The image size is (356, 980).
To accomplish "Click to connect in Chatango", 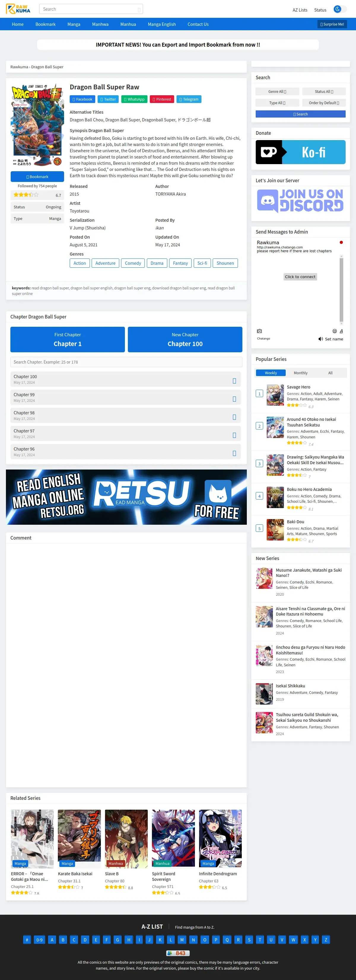I will [x=300, y=277].
